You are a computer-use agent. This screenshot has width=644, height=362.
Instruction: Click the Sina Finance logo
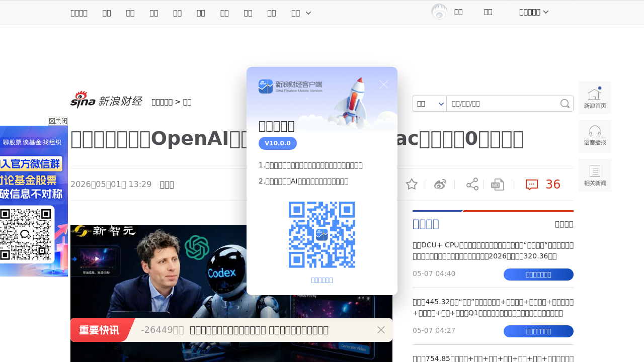pos(106,100)
